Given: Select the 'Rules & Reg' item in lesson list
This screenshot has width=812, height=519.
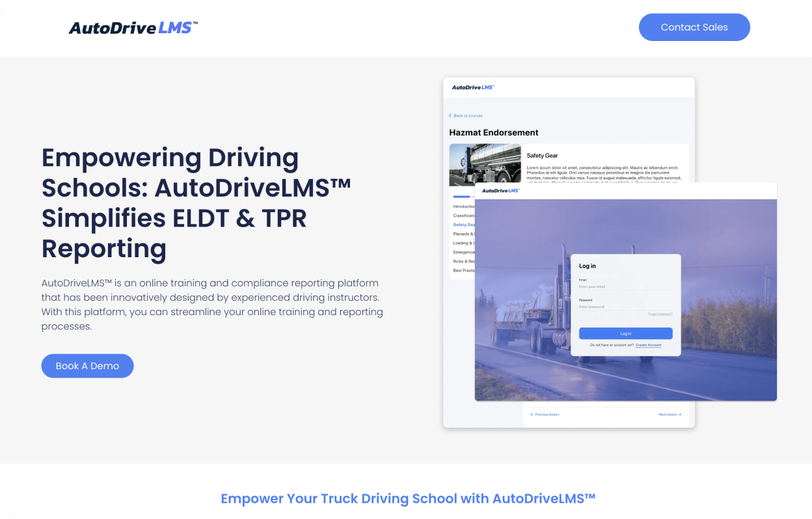Looking at the screenshot, I should [464, 261].
